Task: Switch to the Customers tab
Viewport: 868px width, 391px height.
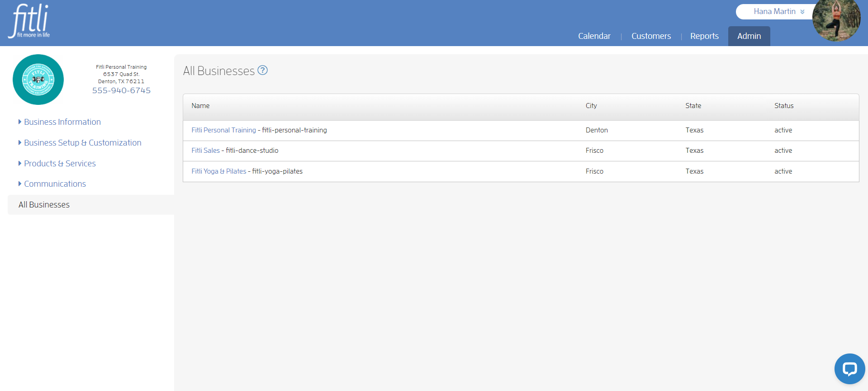Action: [651, 36]
